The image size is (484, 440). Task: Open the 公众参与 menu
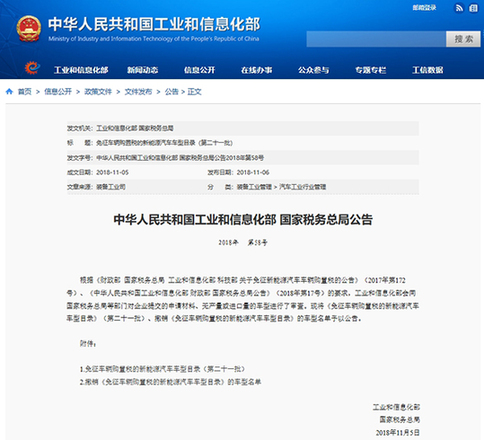pos(313,70)
